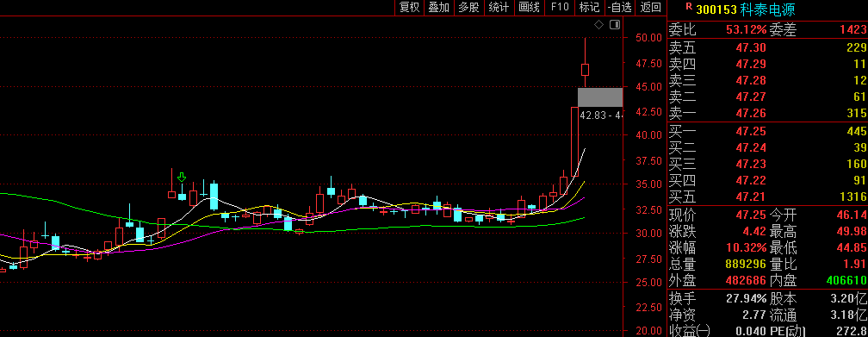Click the red R badge near the stock code
The height and width of the screenshot is (337, 868).
pos(689,7)
